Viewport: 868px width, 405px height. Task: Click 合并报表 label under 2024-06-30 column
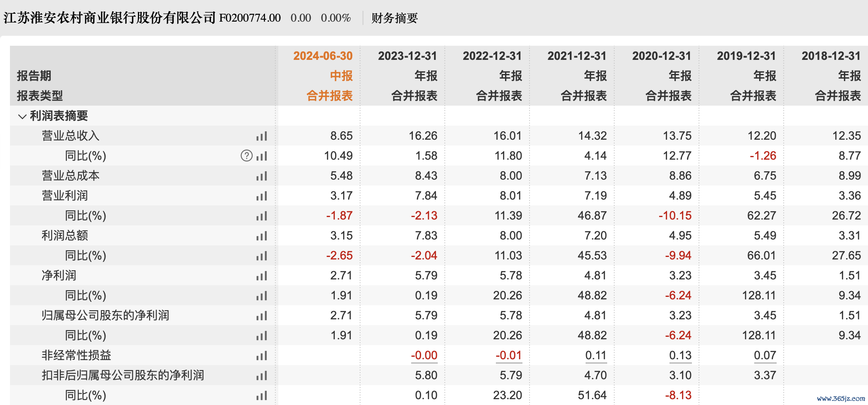click(330, 96)
